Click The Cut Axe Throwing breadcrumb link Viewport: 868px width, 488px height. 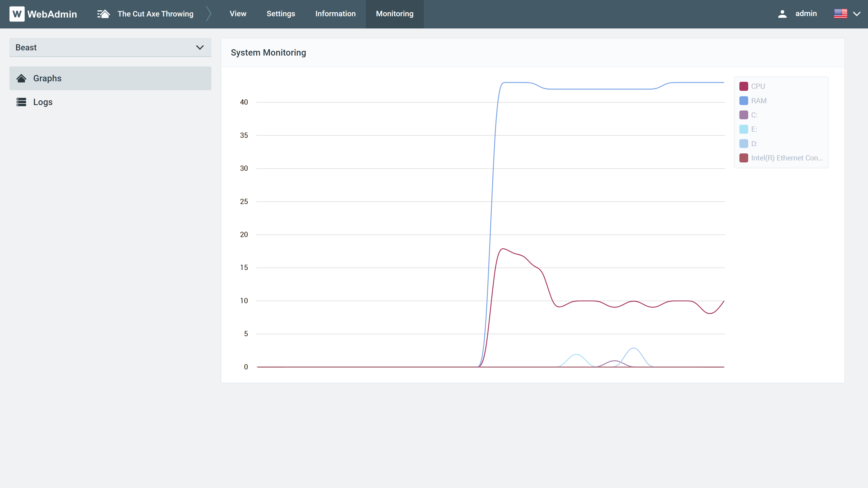[x=155, y=14]
